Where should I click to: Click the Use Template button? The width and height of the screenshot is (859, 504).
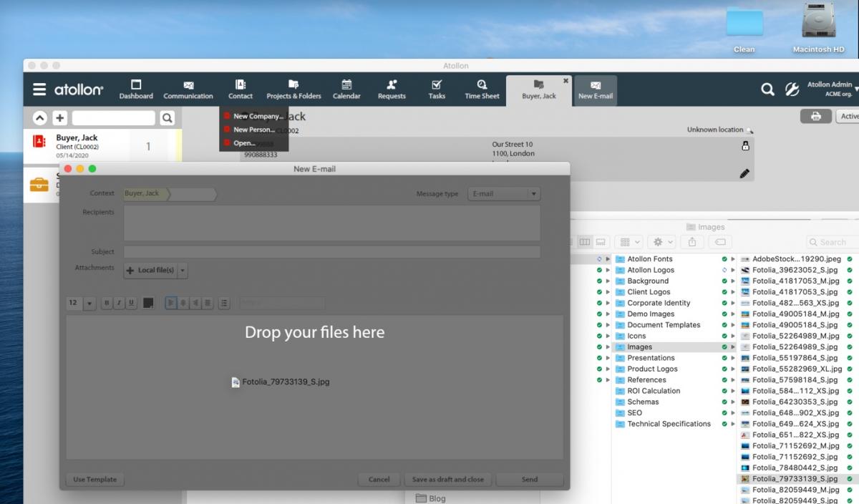pos(94,480)
